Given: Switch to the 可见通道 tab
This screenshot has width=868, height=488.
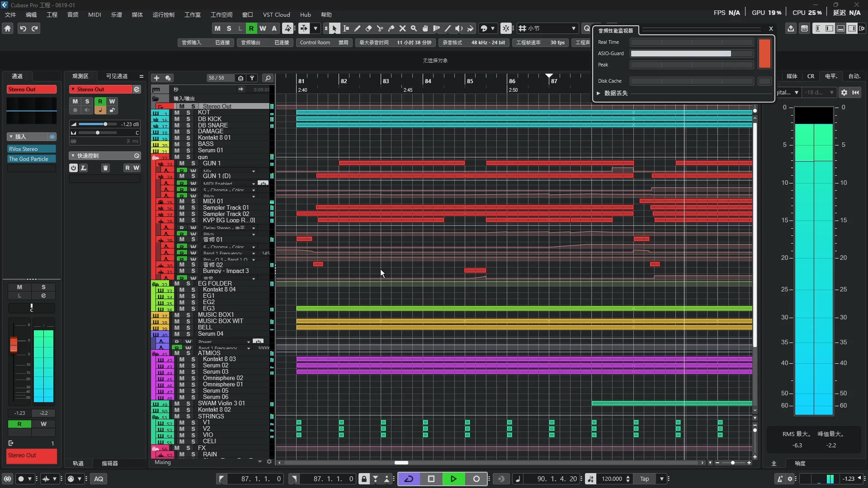Looking at the screenshot, I should (x=117, y=76).
